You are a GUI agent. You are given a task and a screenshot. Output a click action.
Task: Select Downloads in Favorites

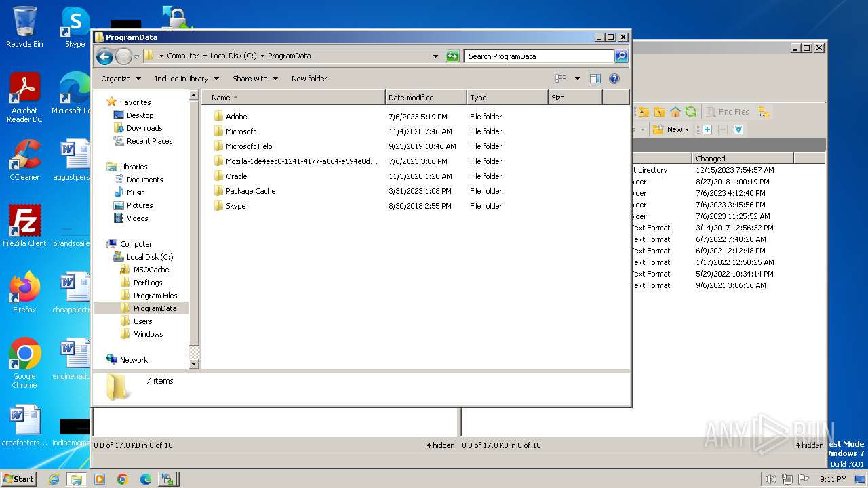pyautogui.click(x=144, y=128)
